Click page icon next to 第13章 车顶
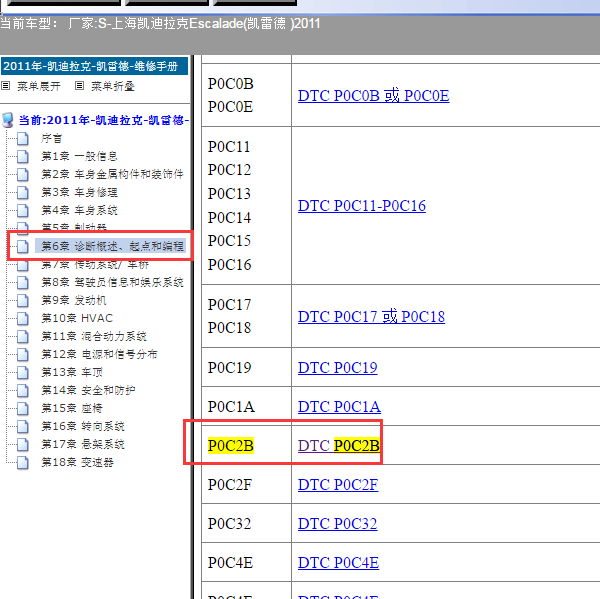This screenshot has height=599, width=600. [x=23, y=372]
